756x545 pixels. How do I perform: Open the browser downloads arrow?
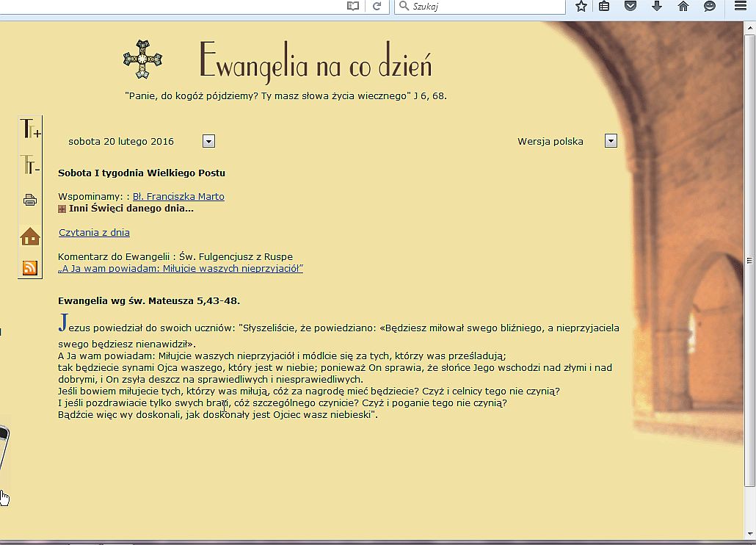point(657,7)
